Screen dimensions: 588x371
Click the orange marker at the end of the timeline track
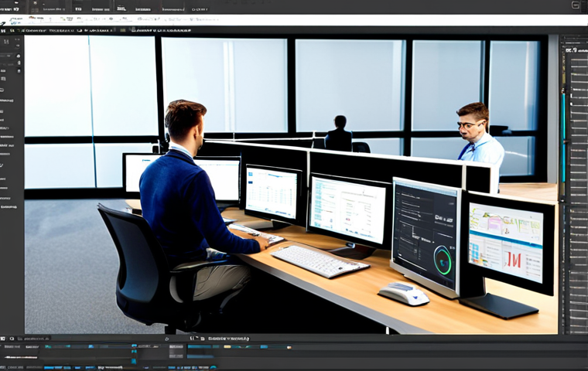pyautogui.click(x=289, y=347)
